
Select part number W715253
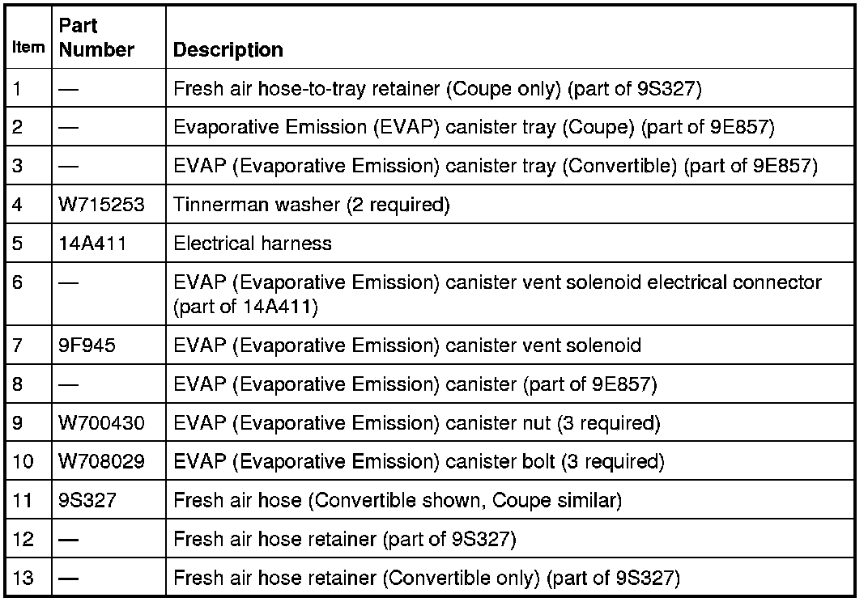coord(101,205)
